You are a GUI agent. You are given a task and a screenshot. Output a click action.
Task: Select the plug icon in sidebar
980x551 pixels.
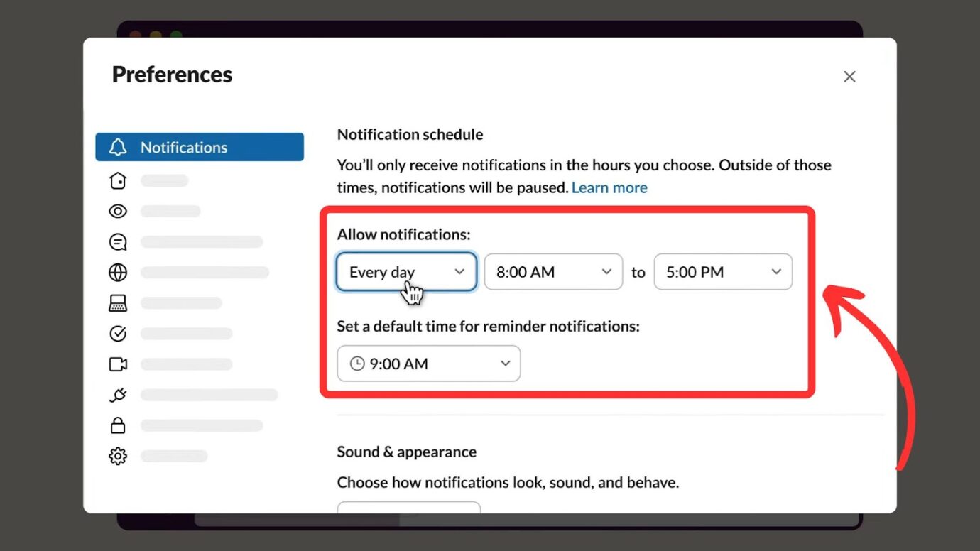(118, 395)
